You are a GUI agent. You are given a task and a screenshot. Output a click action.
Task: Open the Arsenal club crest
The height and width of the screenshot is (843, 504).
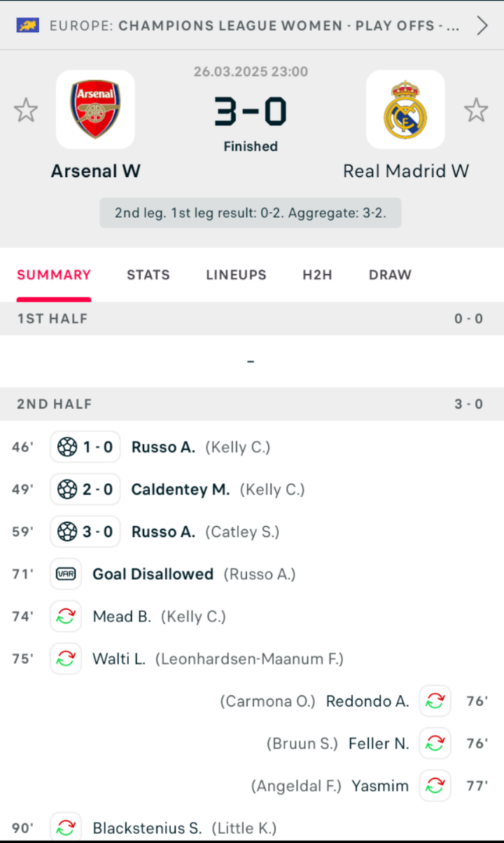[95, 109]
